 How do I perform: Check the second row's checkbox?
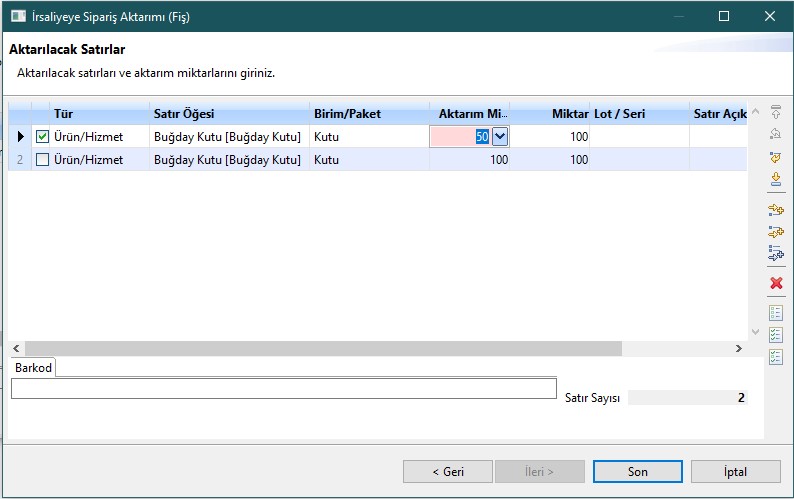pyautogui.click(x=42, y=160)
